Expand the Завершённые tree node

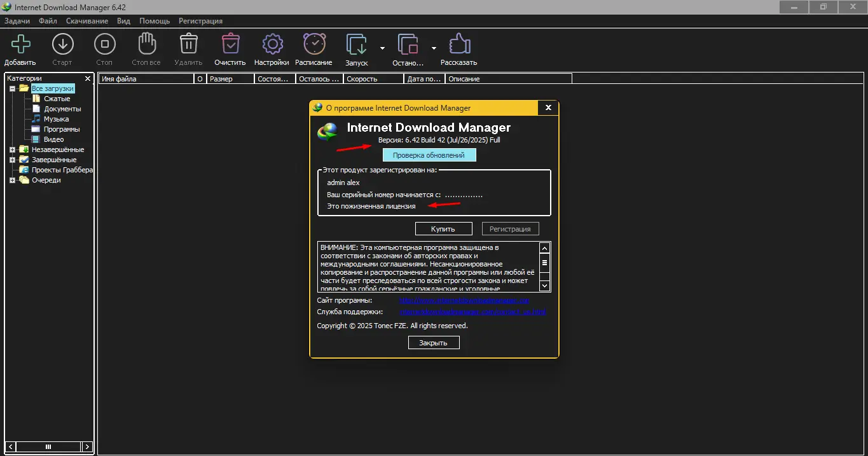12,160
